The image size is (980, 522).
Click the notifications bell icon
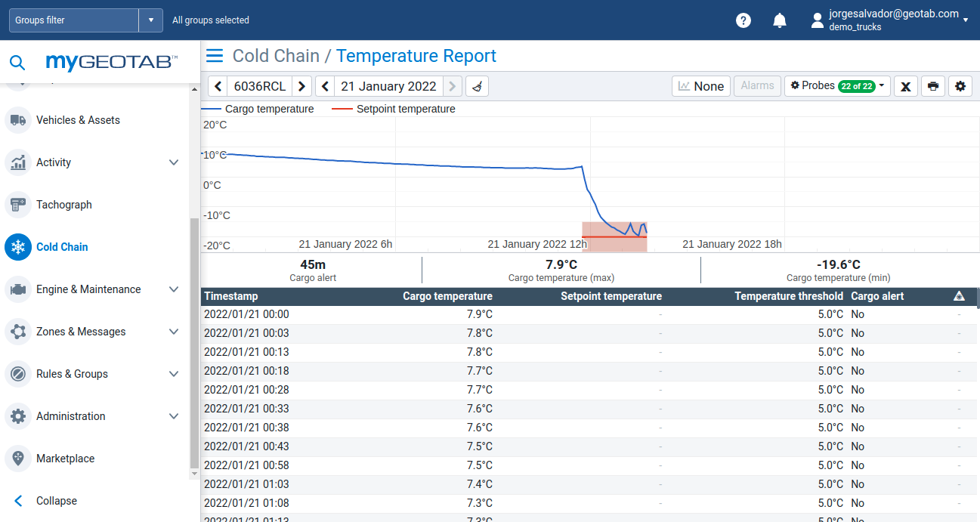(x=780, y=20)
